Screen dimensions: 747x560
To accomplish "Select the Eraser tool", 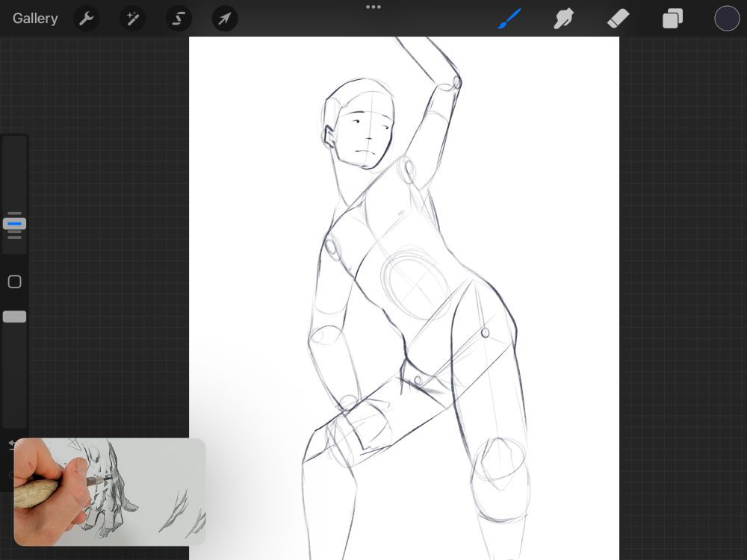I will pyautogui.click(x=618, y=19).
